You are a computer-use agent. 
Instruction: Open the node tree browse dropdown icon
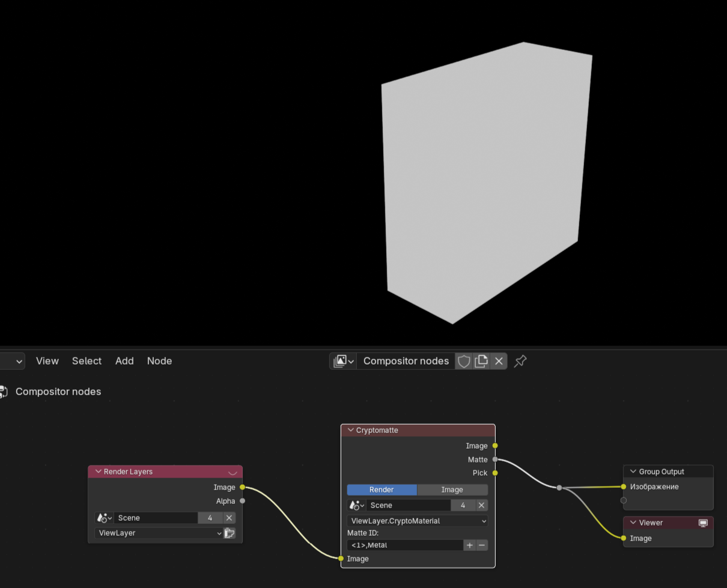click(x=343, y=361)
